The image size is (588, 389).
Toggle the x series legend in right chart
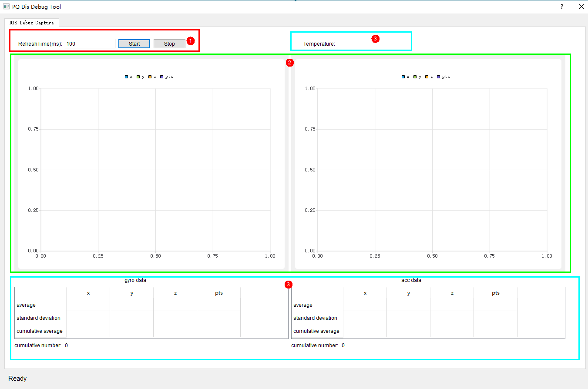tap(406, 77)
